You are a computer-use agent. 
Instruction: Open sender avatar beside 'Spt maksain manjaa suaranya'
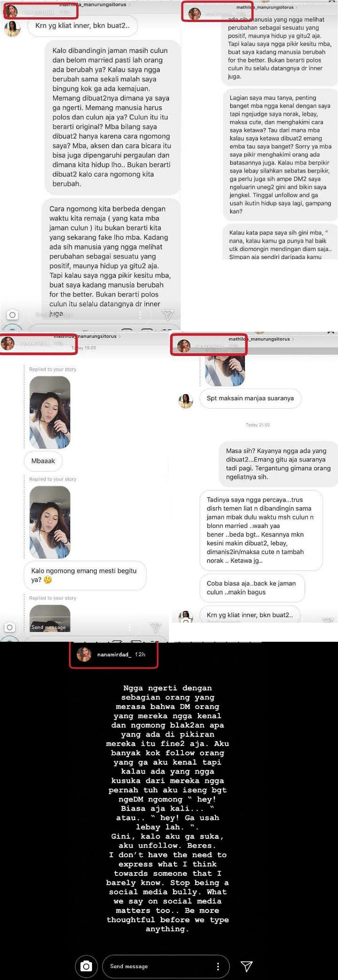[186, 401]
